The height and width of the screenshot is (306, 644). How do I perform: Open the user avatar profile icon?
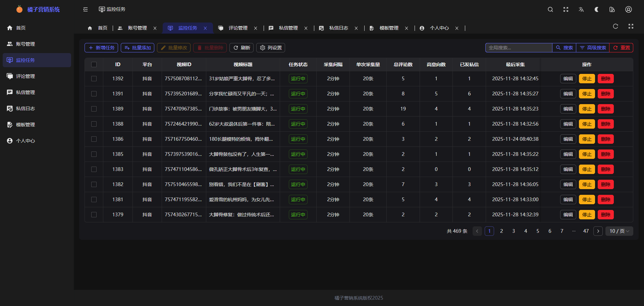[x=629, y=9]
